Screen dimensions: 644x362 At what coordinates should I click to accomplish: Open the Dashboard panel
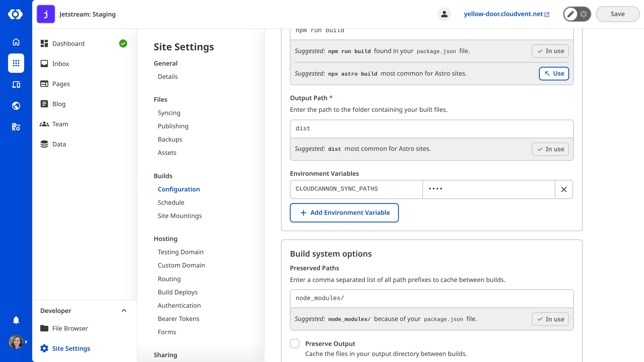coord(68,43)
